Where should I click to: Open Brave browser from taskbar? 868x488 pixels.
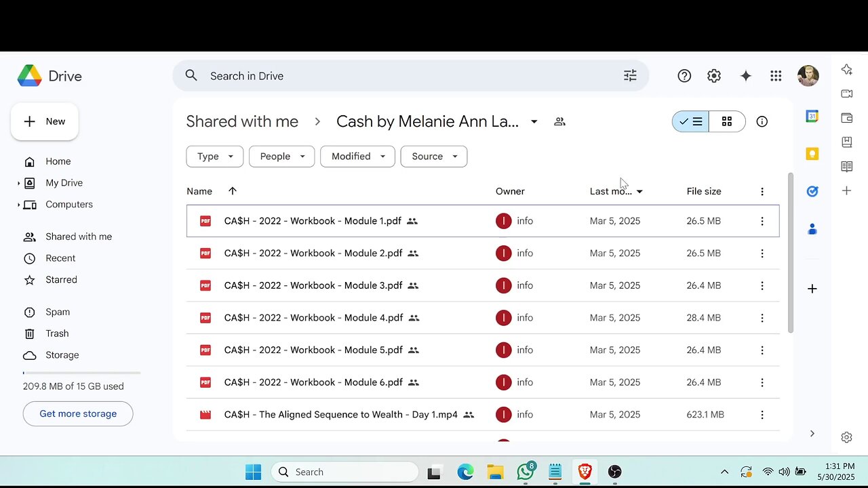(585, 472)
